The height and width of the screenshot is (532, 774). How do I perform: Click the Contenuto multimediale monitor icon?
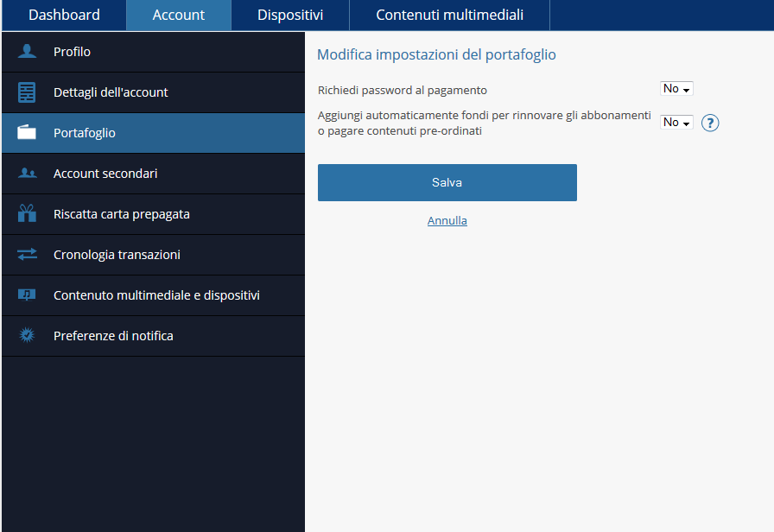tap(27, 294)
